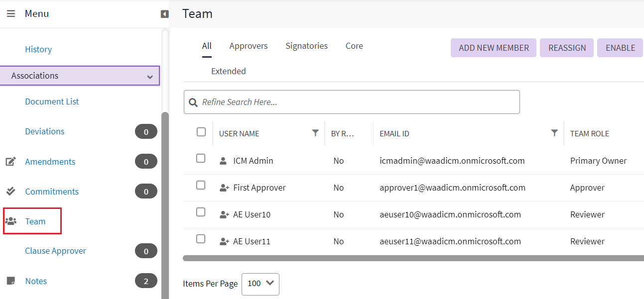Open the Items Per Page dropdown
Image resolution: width=644 pixels, height=299 pixels.
[x=260, y=284]
